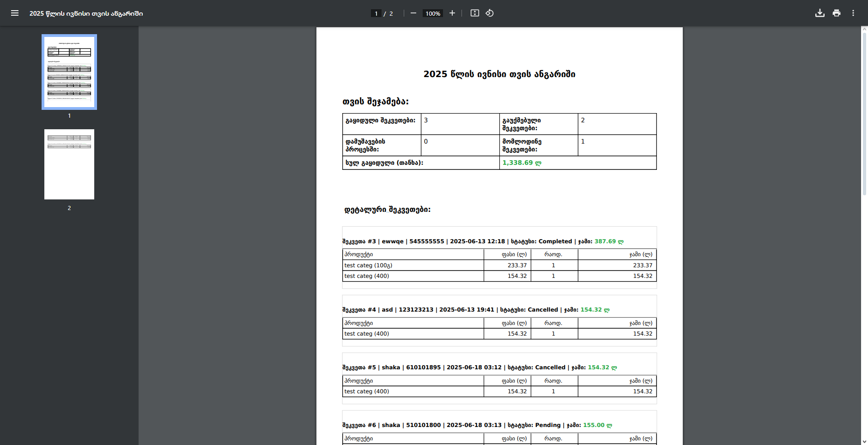
Task: Click the 100% zoom level field
Action: pos(433,13)
